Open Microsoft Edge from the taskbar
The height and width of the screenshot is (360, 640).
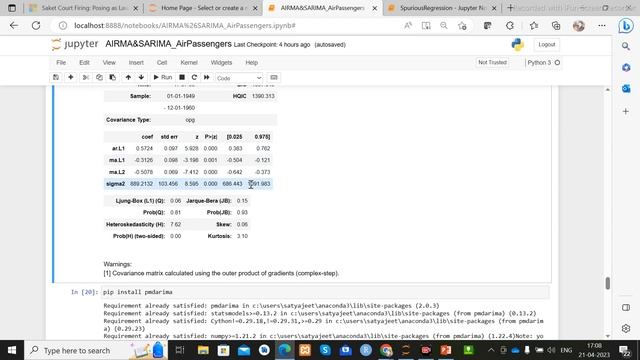click(284, 350)
